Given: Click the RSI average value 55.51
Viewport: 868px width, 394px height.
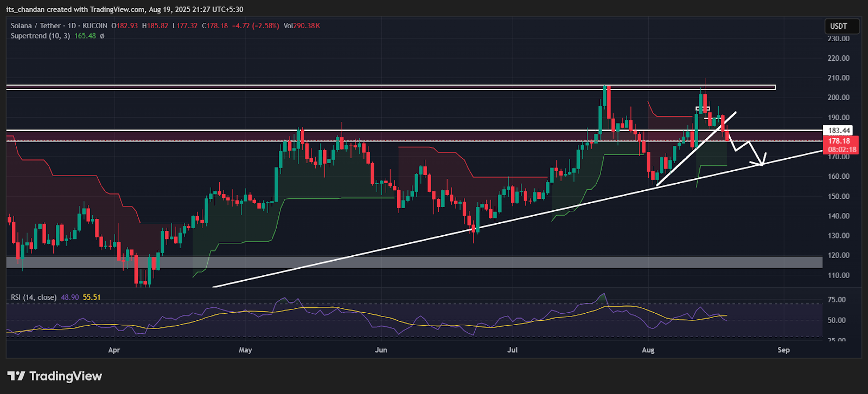Looking at the screenshot, I should coord(92,297).
